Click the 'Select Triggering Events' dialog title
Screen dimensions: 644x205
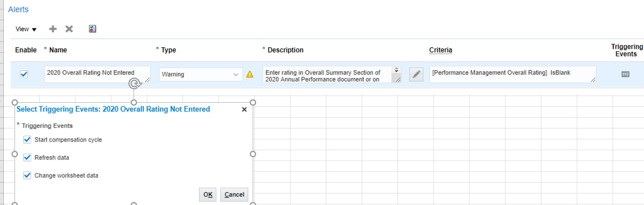pos(113,109)
